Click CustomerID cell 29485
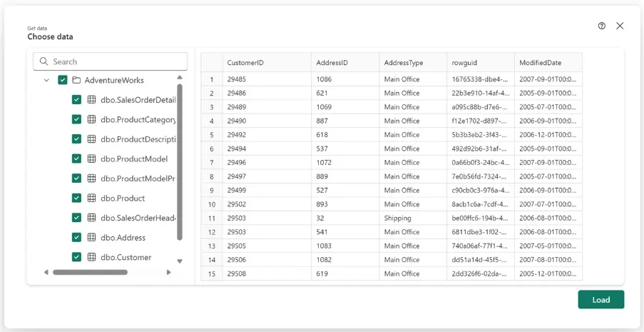 coord(267,79)
